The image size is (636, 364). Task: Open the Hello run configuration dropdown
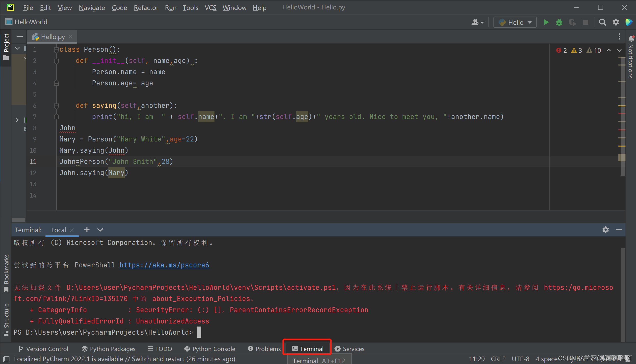pos(515,22)
